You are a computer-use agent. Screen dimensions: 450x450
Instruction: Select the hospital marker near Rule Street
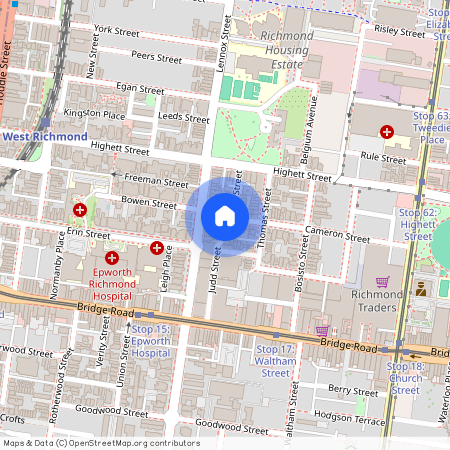pos(387,132)
